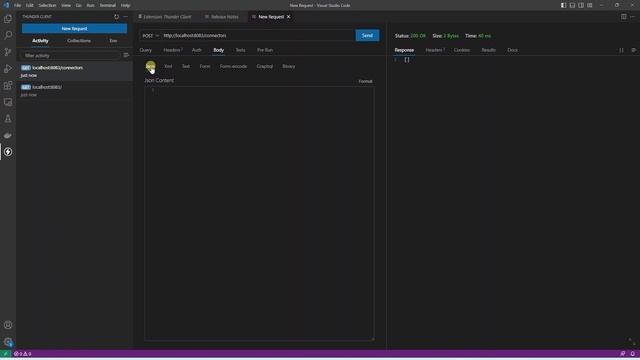Split the editor to the right
Image resolution: width=640 pixels, height=360 pixels.
tap(624, 17)
